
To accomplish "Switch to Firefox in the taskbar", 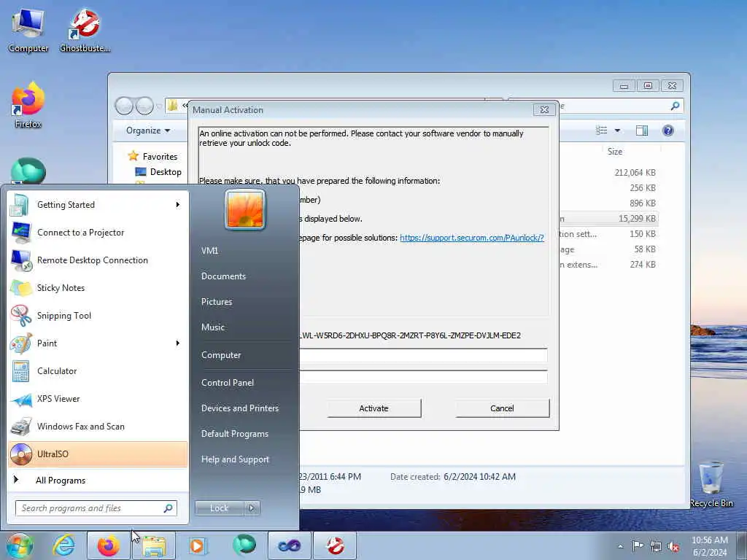I will (x=109, y=545).
